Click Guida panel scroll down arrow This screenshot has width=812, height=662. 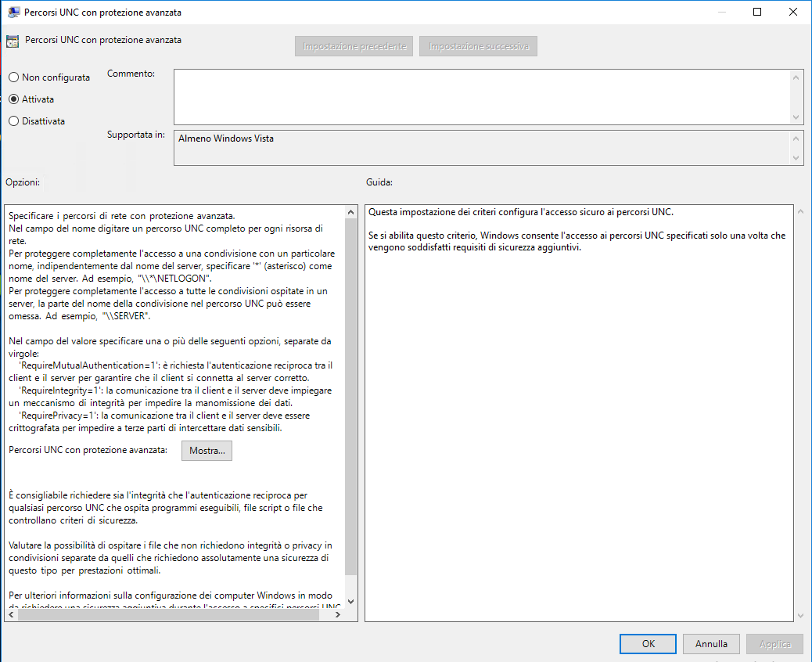[x=800, y=615]
